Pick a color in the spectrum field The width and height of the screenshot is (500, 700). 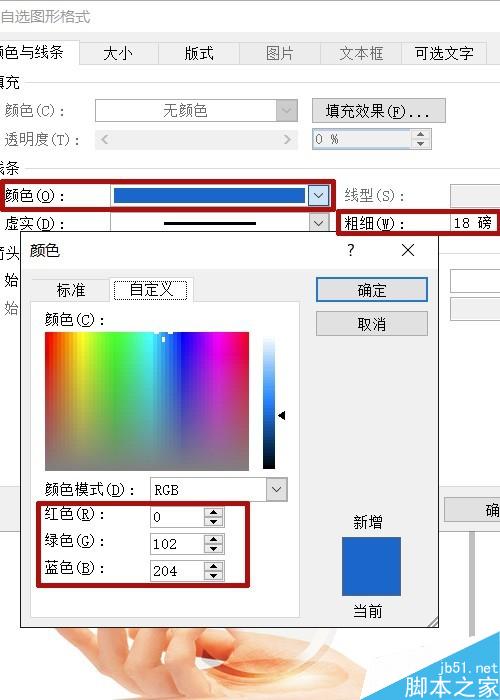coord(147,401)
